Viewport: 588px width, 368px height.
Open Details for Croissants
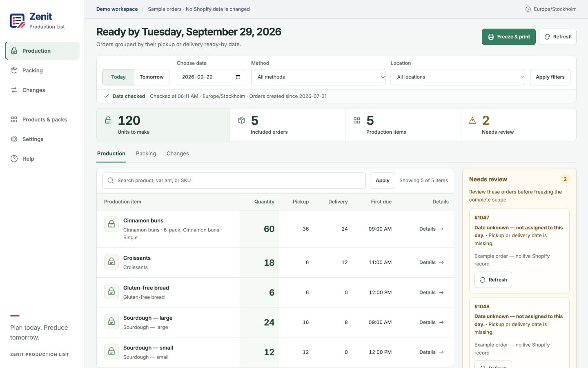click(432, 263)
